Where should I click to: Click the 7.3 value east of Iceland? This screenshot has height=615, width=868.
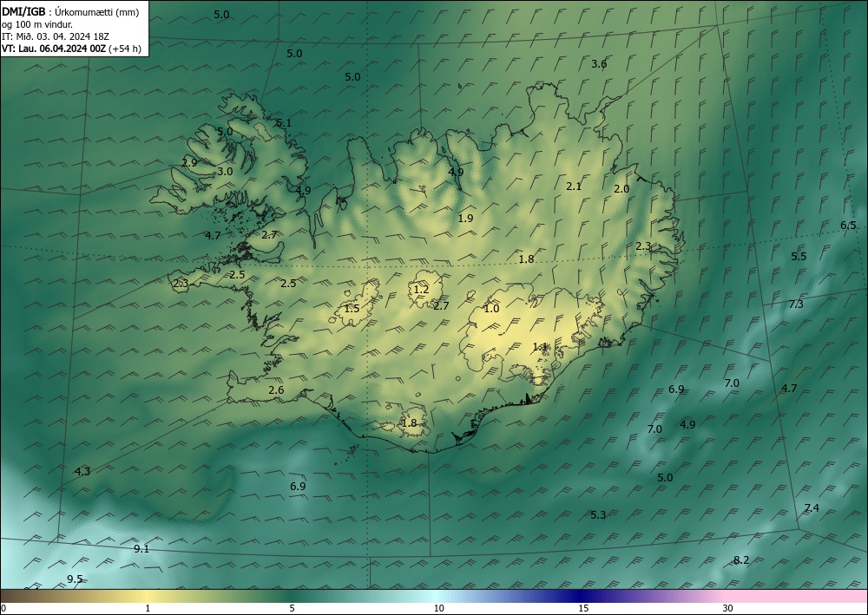[x=796, y=304]
